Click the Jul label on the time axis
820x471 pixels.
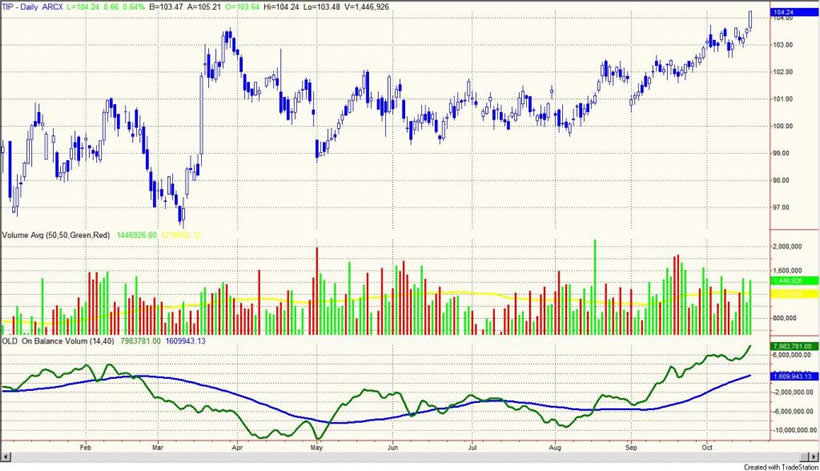point(472,447)
